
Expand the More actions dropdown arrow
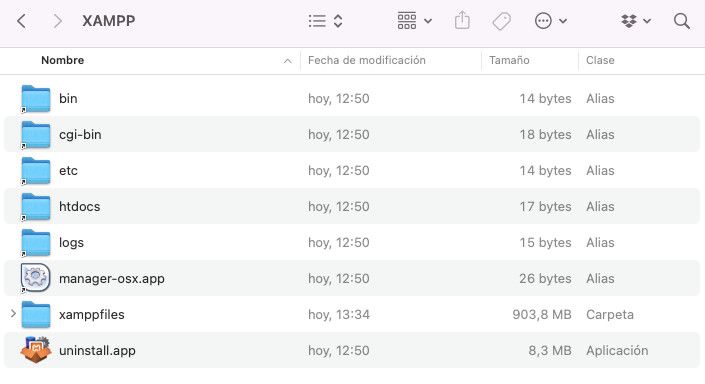tap(563, 21)
